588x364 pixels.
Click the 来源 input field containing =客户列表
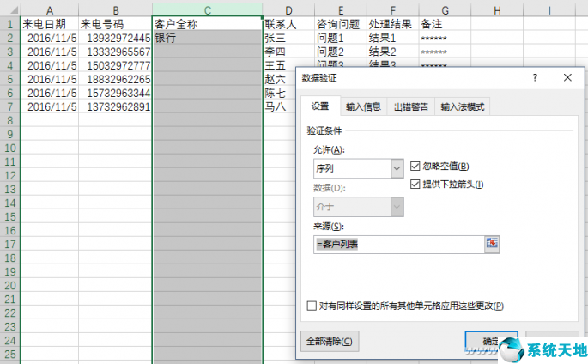tap(397, 243)
